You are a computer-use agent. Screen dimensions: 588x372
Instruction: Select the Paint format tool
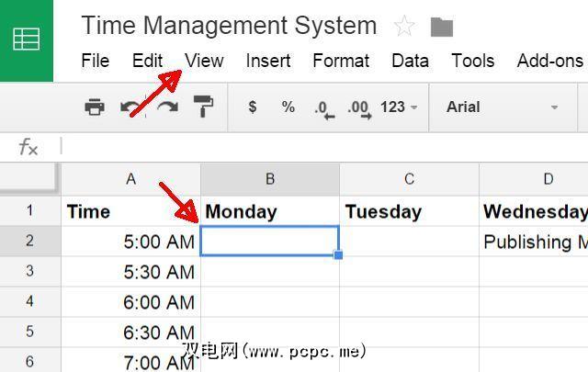click(x=203, y=107)
